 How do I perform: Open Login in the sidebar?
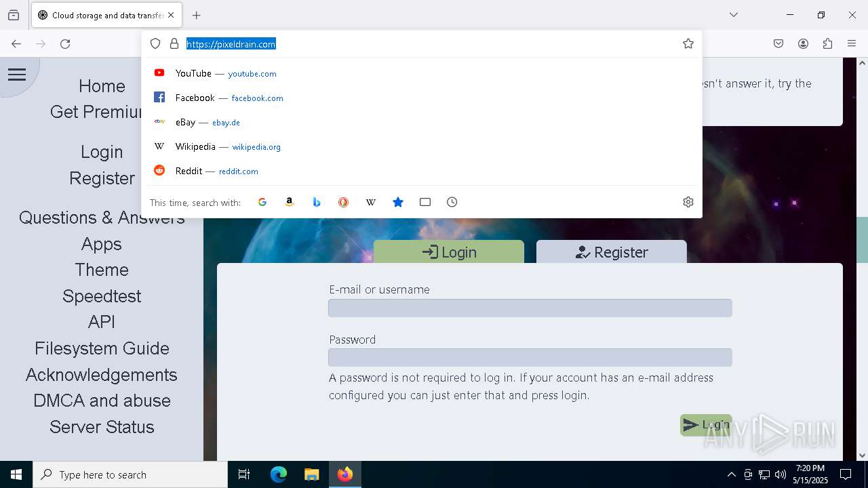[x=102, y=152]
